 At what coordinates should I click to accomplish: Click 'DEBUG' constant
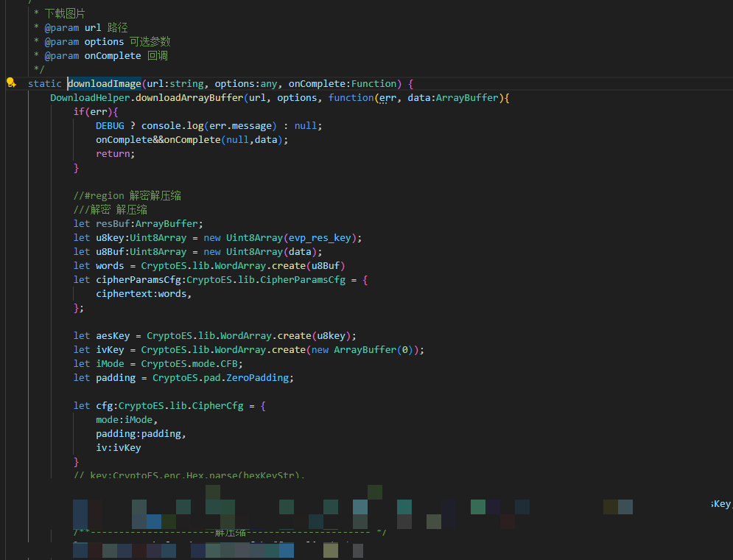[110, 126]
